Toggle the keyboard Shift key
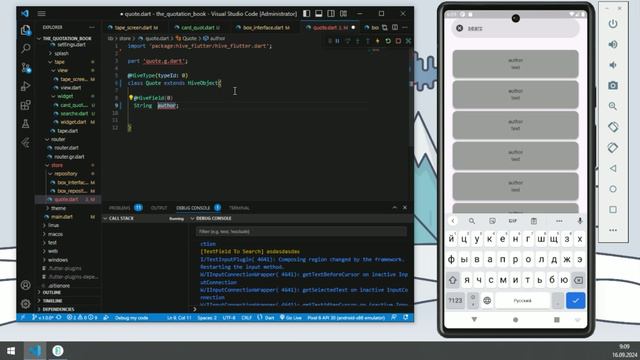Screen dimensions: 640x360 point(452,280)
